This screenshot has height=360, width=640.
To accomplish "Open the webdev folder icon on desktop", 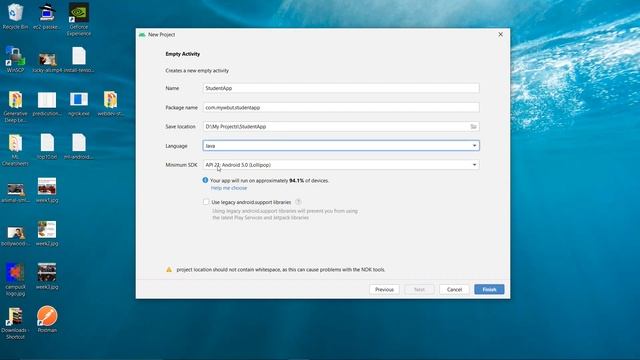I will (110, 100).
